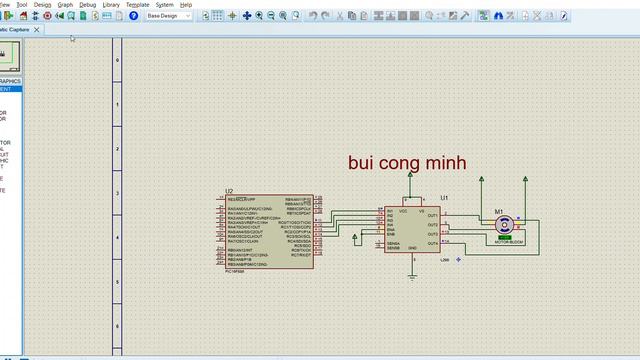Toggle the grid dots display
Screen dimensions: 640x360
tap(218, 16)
